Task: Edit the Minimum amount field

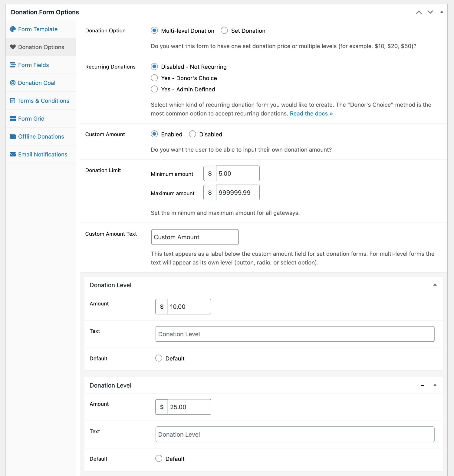Action: (238, 173)
